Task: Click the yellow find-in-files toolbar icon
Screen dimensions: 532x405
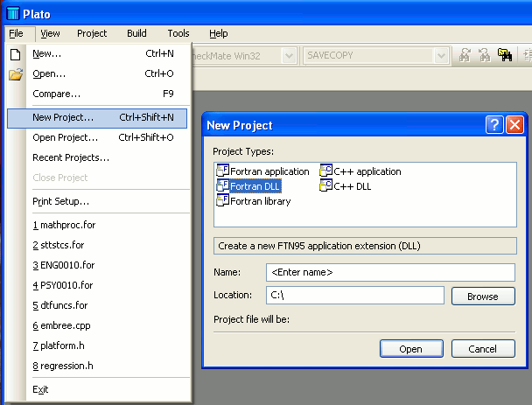Action: (x=505, y=55)
